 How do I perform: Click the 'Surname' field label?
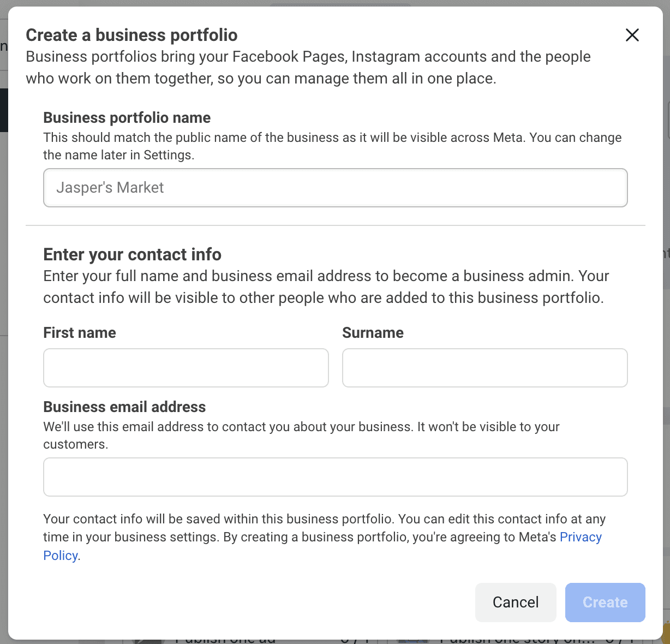pyautogui.click(x=373, y=333)
